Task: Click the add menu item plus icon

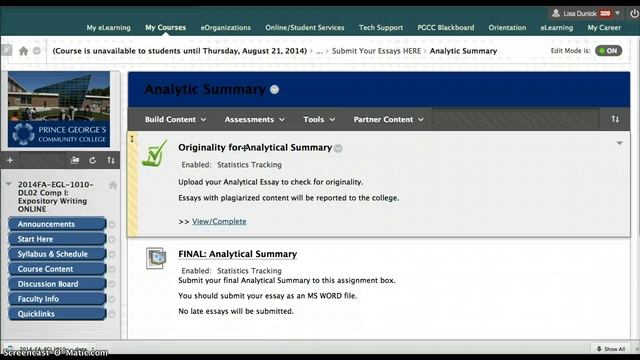Action: click(x=10, y=160)
